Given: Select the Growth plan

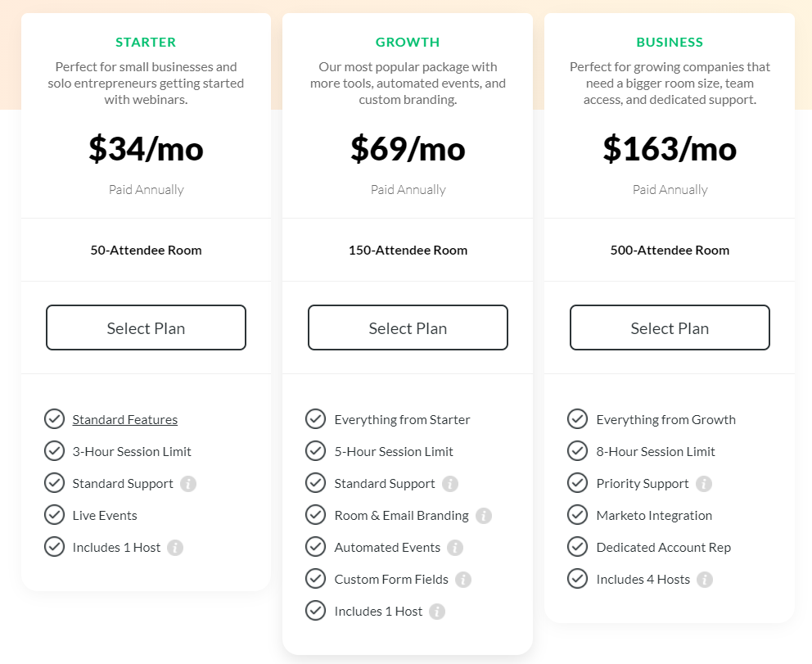Looking at the screenshot, I should pos(408,327).
